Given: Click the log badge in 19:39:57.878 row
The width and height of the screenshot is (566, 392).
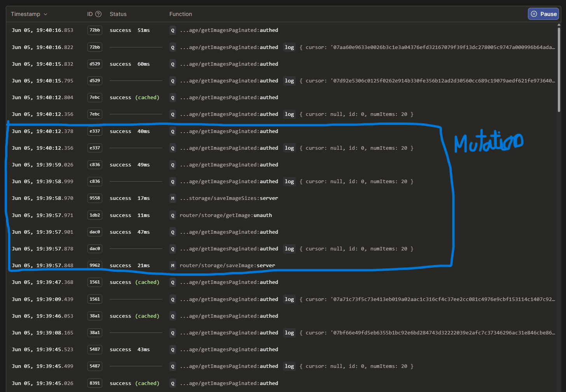Looking at the screenshot, I should [x=289, y=249].
